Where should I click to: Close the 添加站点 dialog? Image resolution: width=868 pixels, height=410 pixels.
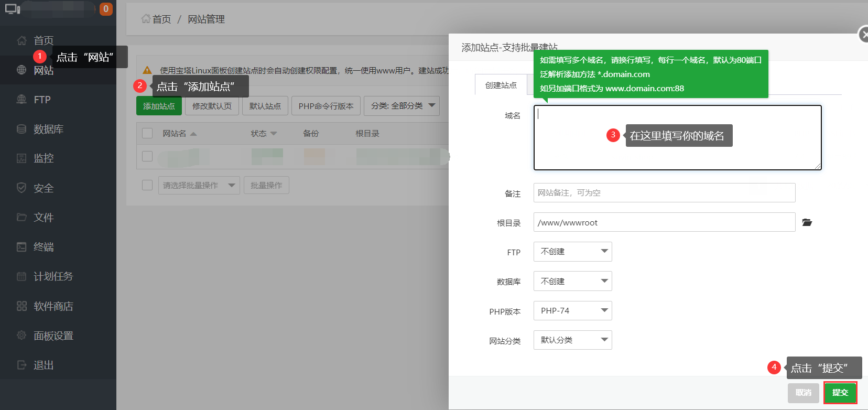pyautogui.click(x=863, y=35)
